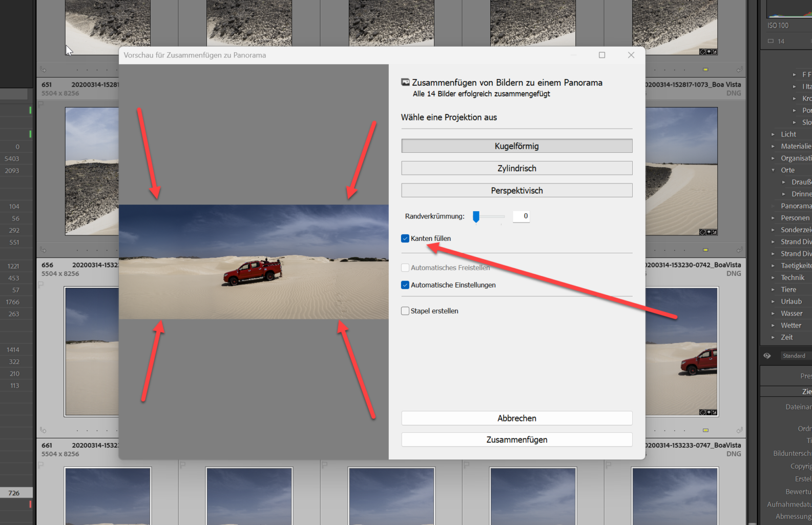This screenshot has width=812, height=525.
Task: Rotate 152817-1073_Boa Vista photo clockwise
Action: coord(739,250)
